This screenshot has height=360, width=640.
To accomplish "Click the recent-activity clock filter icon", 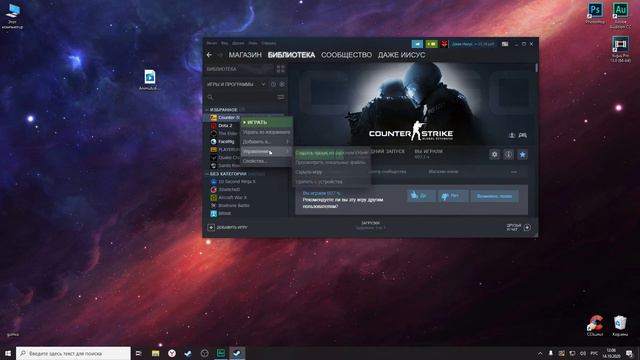I will [273, 84].
